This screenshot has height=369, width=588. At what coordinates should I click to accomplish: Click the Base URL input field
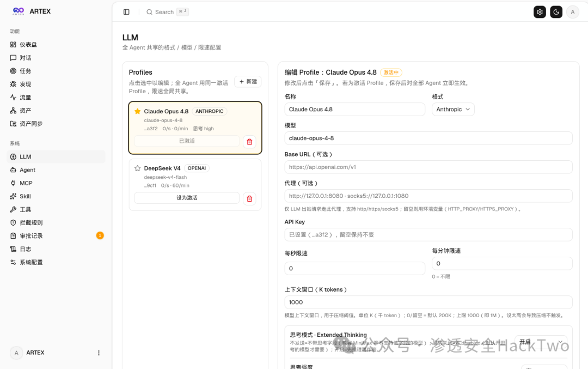click(428, 167)
